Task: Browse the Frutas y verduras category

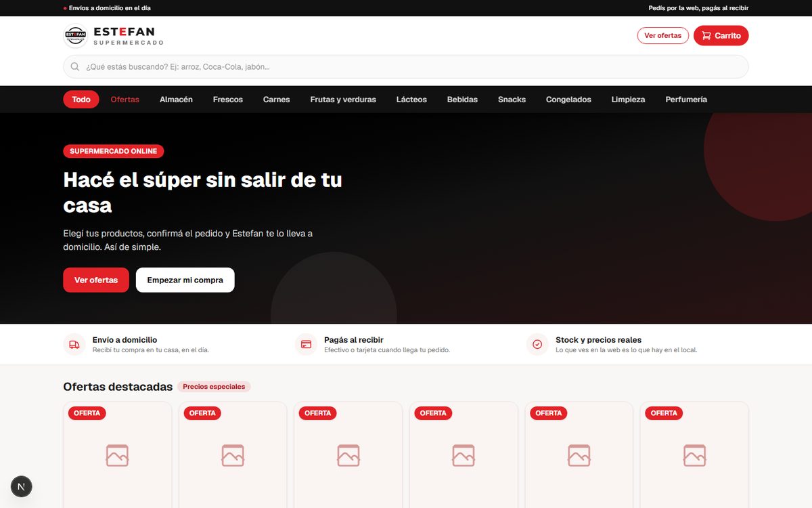Action: [x=343, y=100]
